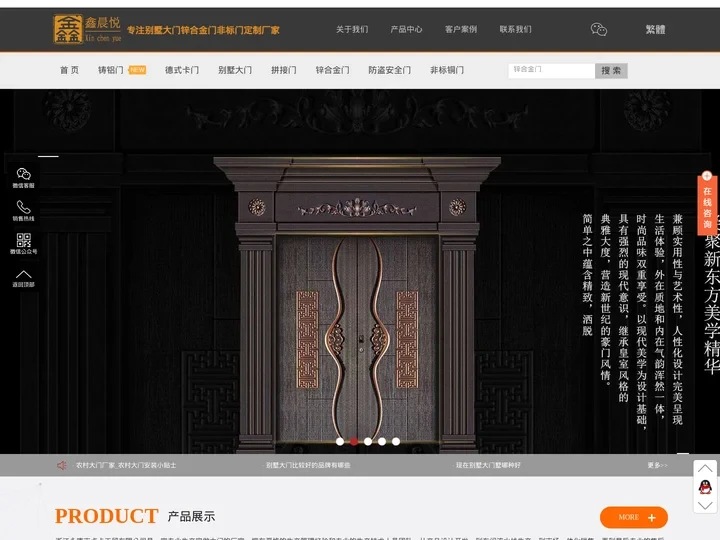Viewport: 720px width, 540px height.
Task: Click the PRODUCT 产品展示 heading
Action: [x=135, y=516]
